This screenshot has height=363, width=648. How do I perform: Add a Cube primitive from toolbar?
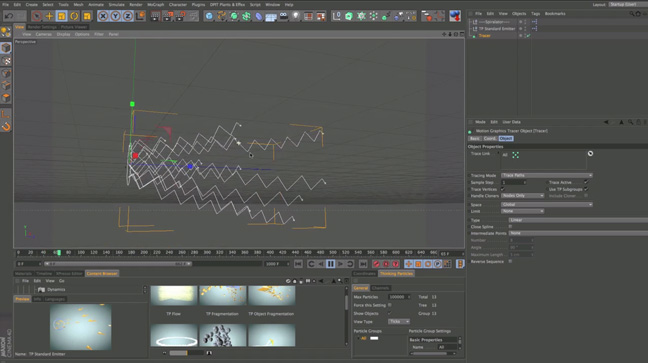click(209, 16)
